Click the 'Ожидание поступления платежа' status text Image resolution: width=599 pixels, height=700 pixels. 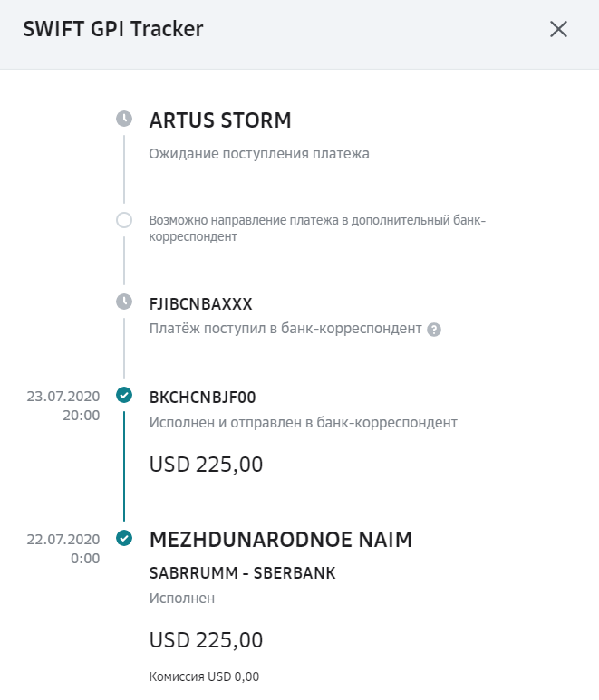(259, 154)
